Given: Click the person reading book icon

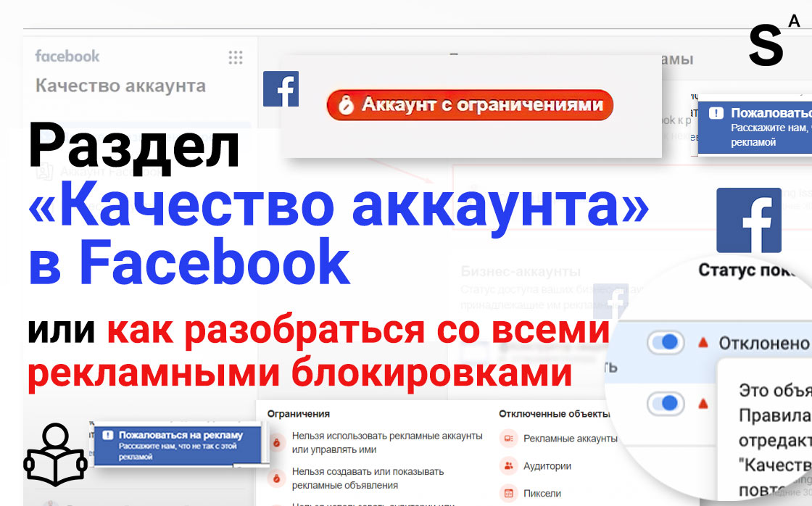Looking at the screenshot, I should [55, 455].
